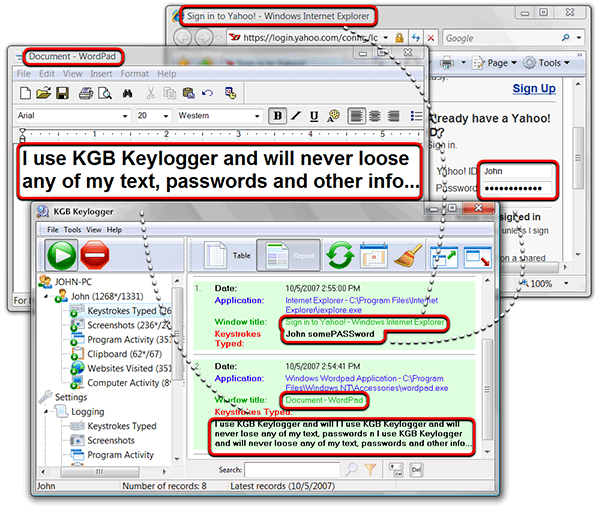Image resolution: width=599 pixels, height=506 pixels.
Task: Open the Format menu in WordPad
Action: pos(134,74)
